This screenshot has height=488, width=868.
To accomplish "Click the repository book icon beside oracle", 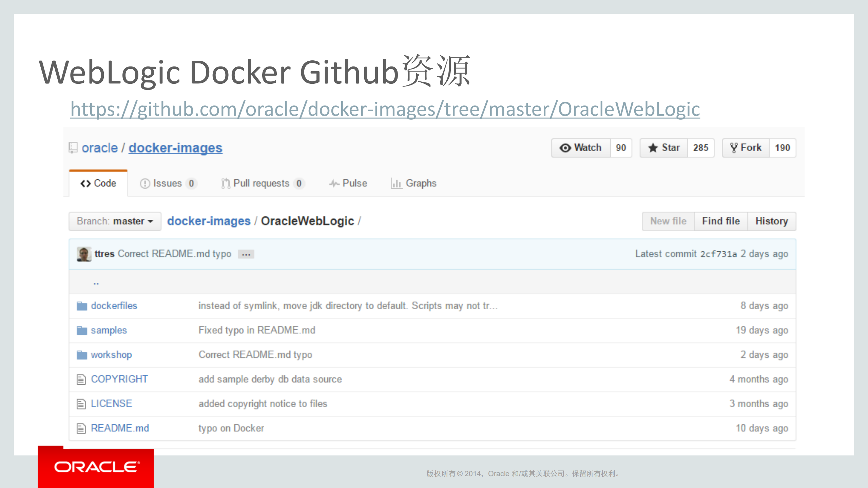I will click(x=73, y=148).
